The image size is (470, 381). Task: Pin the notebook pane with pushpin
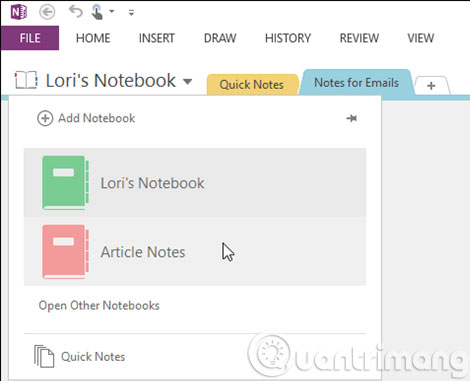click(352, 118)
